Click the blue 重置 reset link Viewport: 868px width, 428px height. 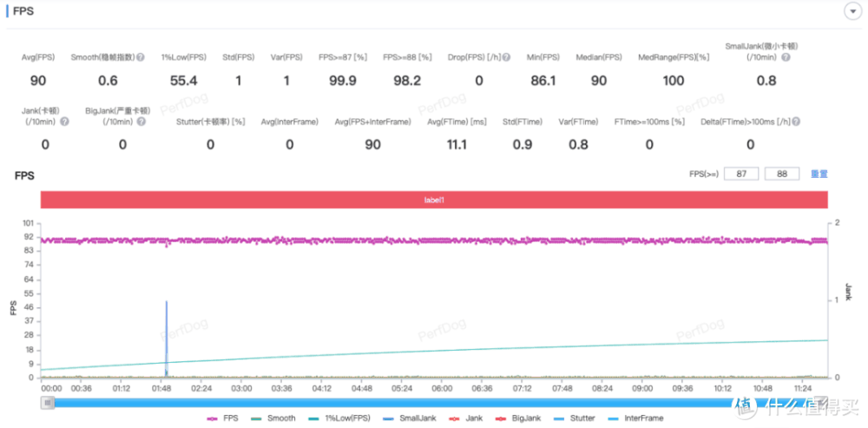coord(819,174)
